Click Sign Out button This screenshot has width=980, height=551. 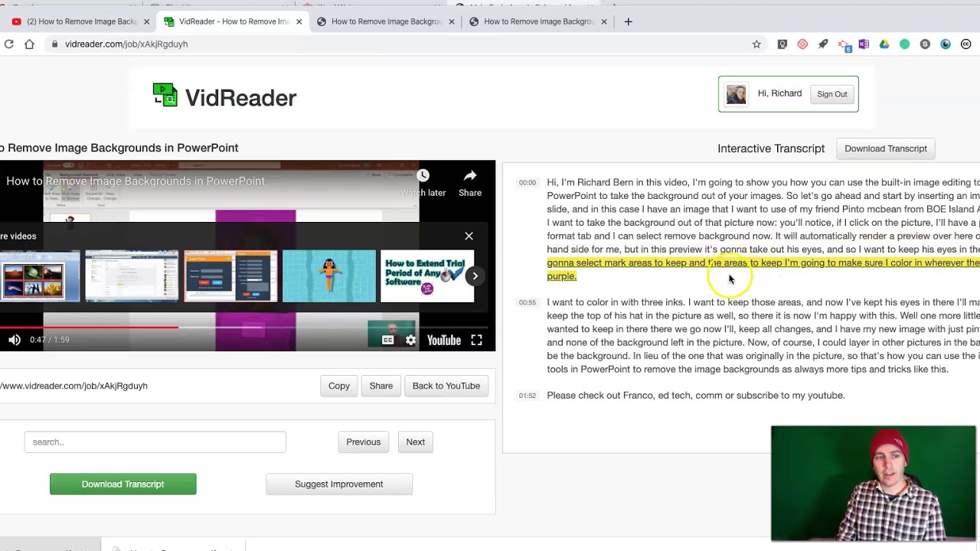pos(831,94)
